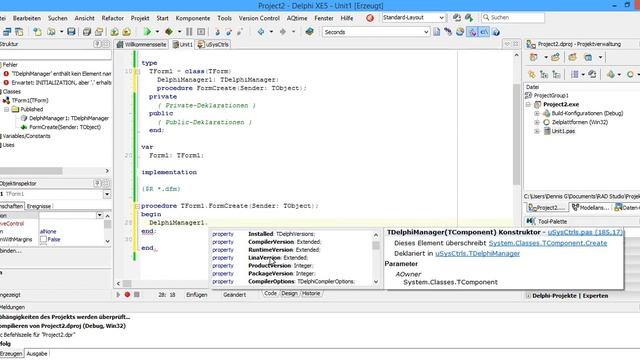The height and width of the screenshot is (360, 640).
Task: Click the Help book icon
Action: 309,32
